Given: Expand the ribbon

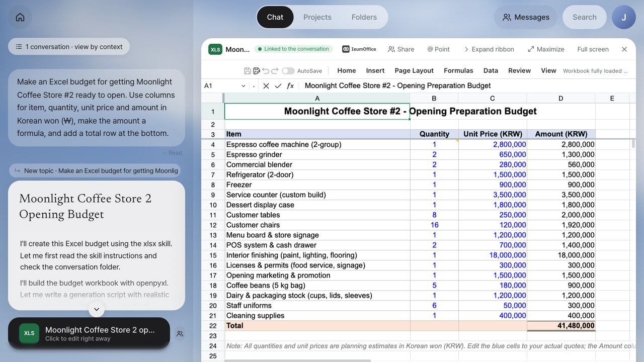Looking at the screenshot, I should [x=489, y=49].
